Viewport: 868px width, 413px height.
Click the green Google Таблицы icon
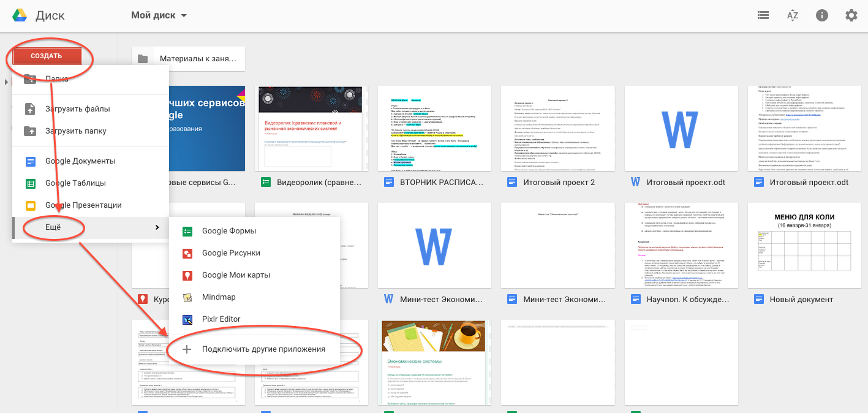[x=30, y=183]
